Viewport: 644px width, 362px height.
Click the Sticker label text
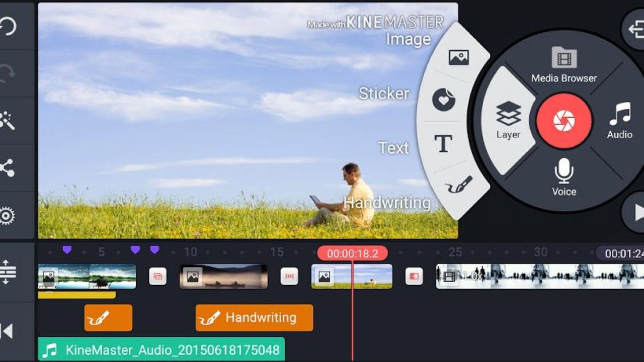[x=384, y=93]
